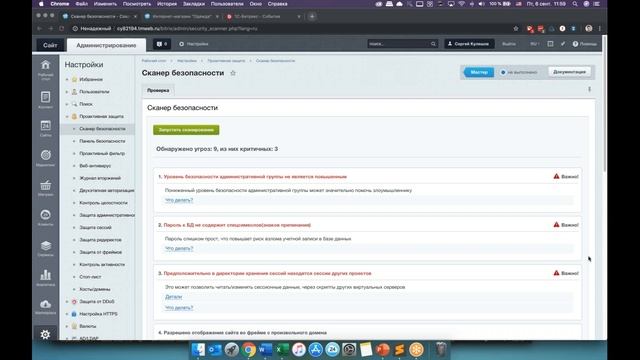Open Microsoft Word from the Dock
The image size is (640, 360).
pos(265,350)
